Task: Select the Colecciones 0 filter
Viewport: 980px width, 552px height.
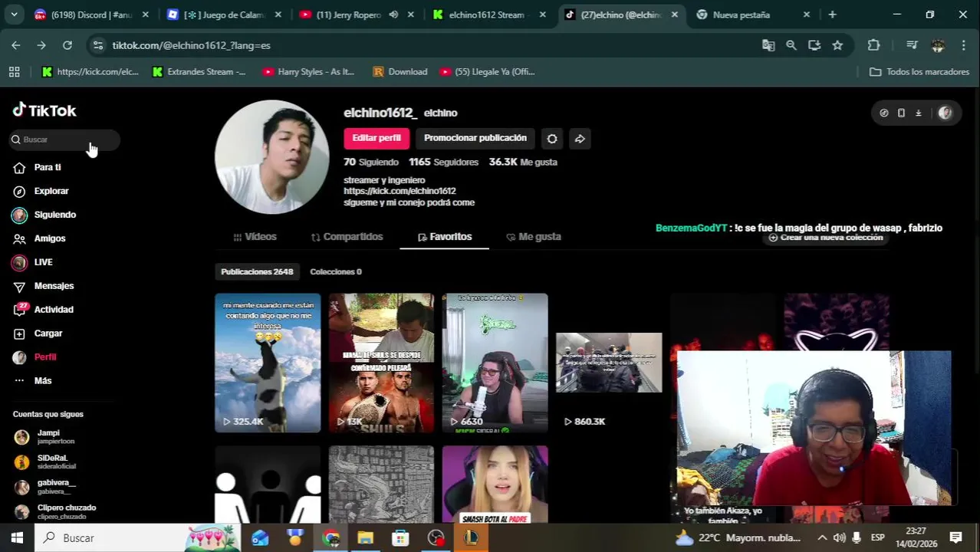Action: click(335, 271)
